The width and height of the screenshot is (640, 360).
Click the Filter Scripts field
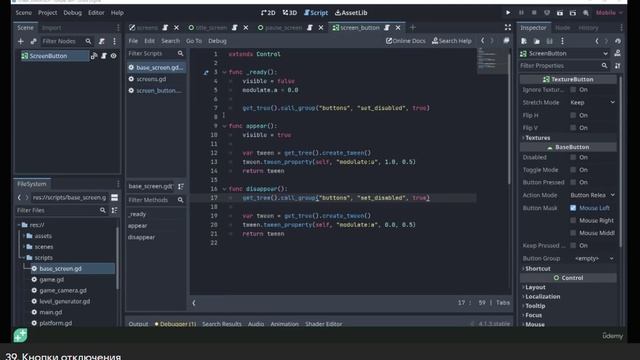[156, 53]
